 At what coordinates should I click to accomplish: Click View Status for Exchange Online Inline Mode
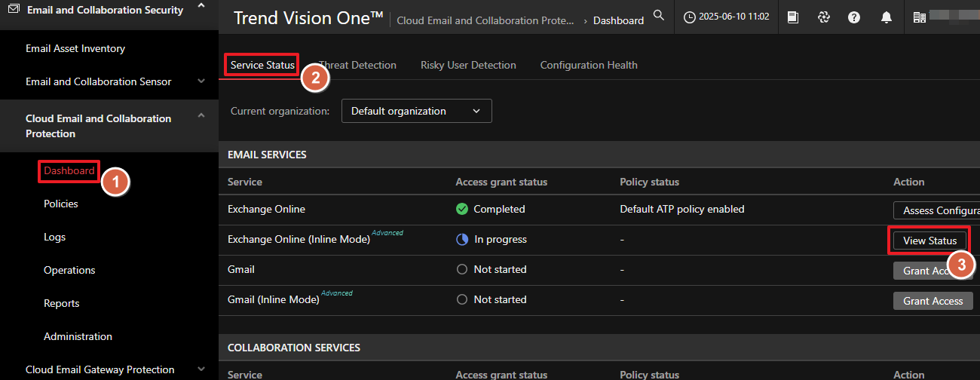(929, 241)
